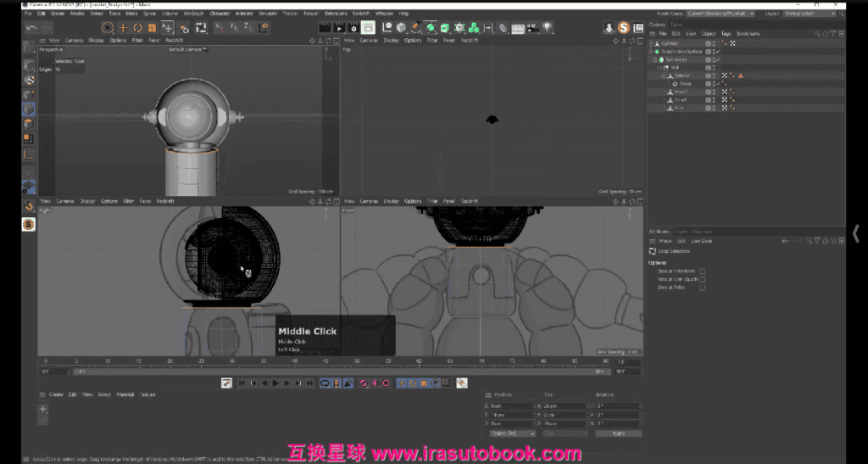
Task: Click the Size X input field
Action: tap(564, 405)
